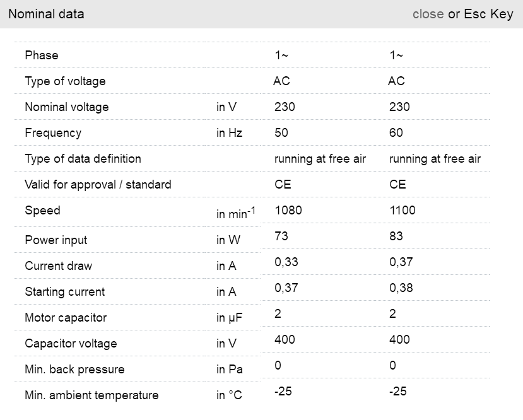Click the in µF unit cell
Viewport: 523px width, 420px height.
[230, 318]
